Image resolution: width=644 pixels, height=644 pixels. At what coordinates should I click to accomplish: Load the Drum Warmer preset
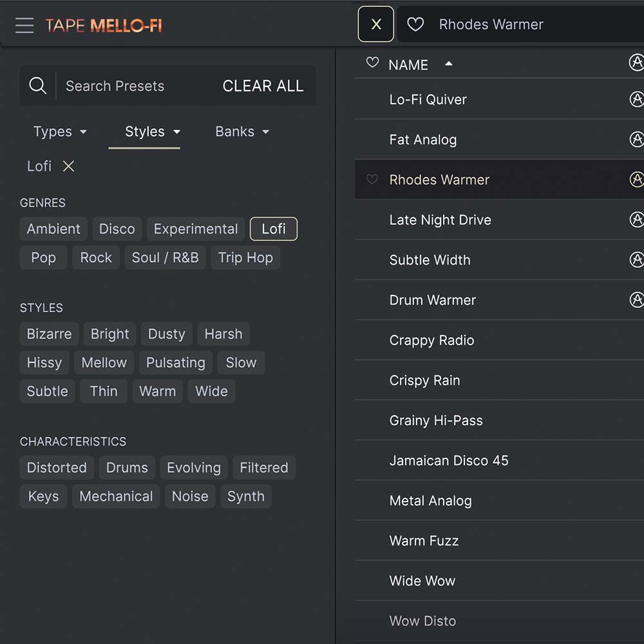tap(499, 300)
